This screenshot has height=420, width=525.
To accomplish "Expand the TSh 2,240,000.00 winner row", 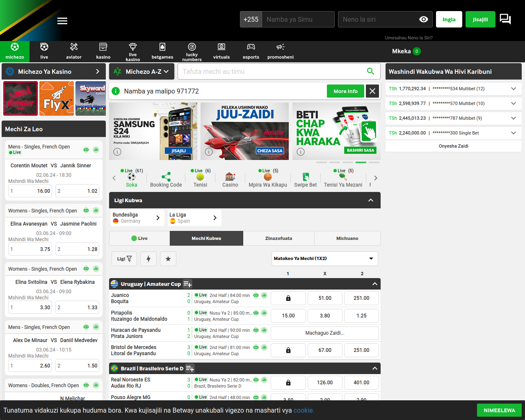I will [514, 133].
